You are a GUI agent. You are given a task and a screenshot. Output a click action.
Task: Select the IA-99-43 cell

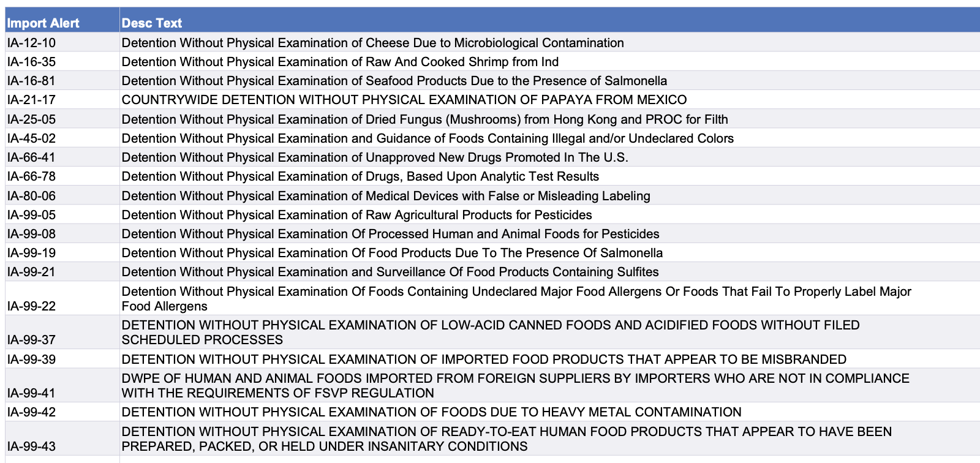pos(32,446)
